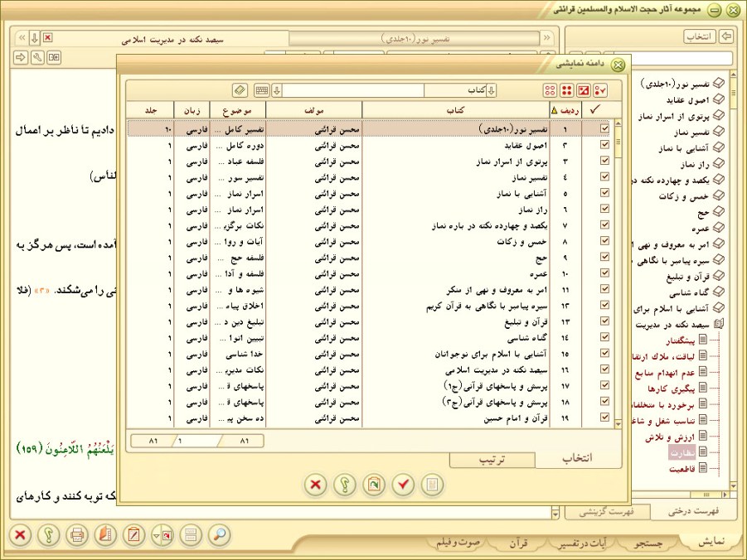747x560 pixels.
Task: Open the dropdown arrow on the export toolbar button
Action: pos(156,535)
